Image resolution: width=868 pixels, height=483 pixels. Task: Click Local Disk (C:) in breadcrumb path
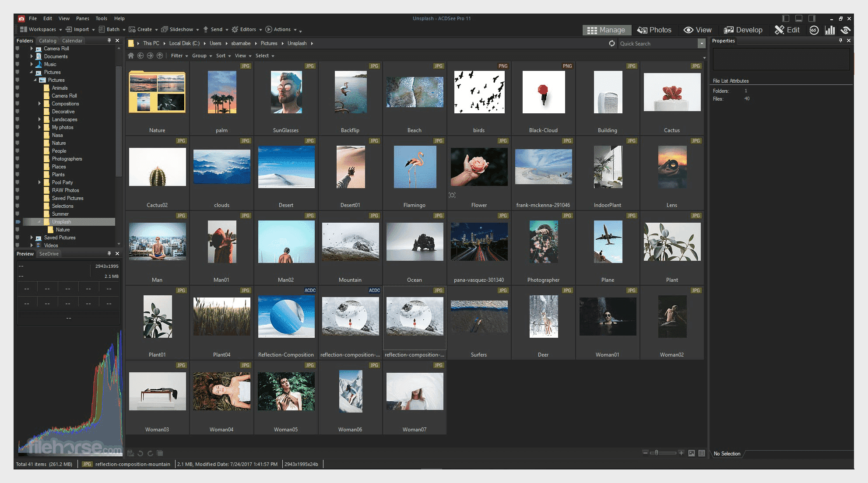(x=184, y=43)
